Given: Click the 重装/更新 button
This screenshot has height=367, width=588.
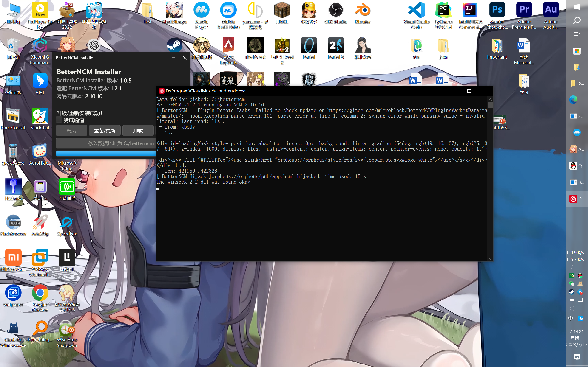Looking at the screenshot, I should coord(105,131).
